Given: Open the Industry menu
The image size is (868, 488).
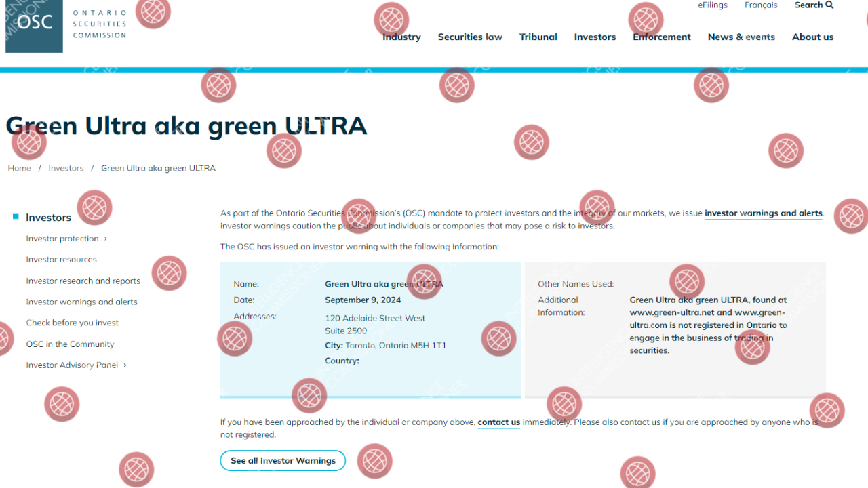Looking at the screenshot, I should [x=401, y=37].
